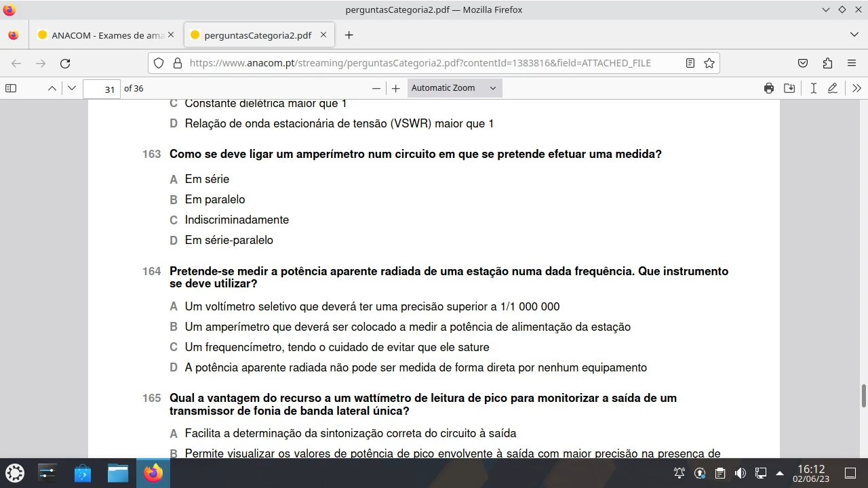Image resolution: width=868 pixels, height=488 pixels.
Task: Select the Draw annotation tool
Action: 833,88
